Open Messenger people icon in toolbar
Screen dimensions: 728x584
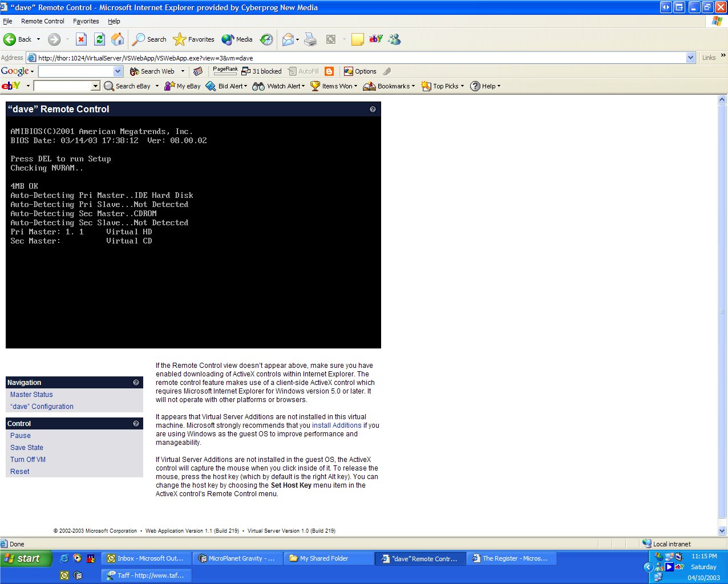pyautogui.click(x=394, y=39)
